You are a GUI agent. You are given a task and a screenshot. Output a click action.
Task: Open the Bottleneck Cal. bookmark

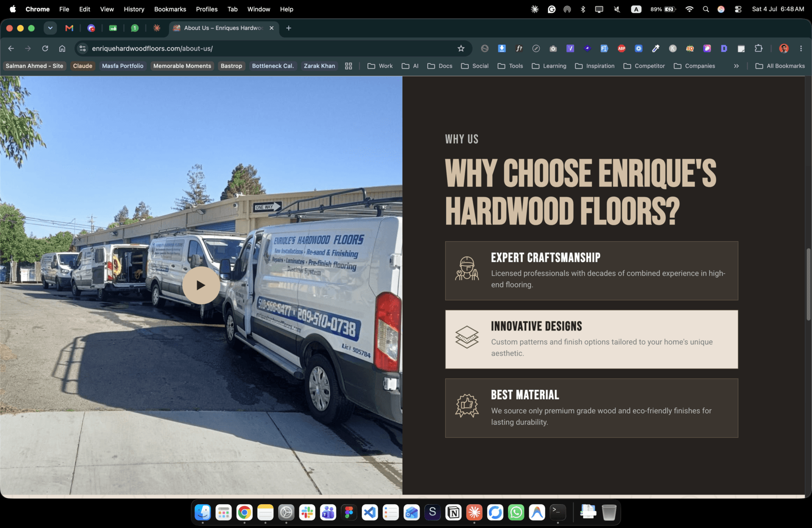pos(273,66)
